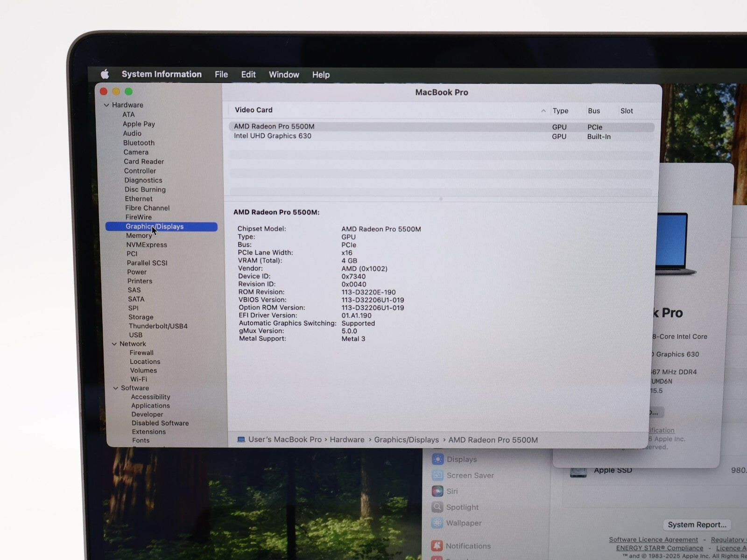Select Parallel SCSI in the sidebar

[147, 263]
